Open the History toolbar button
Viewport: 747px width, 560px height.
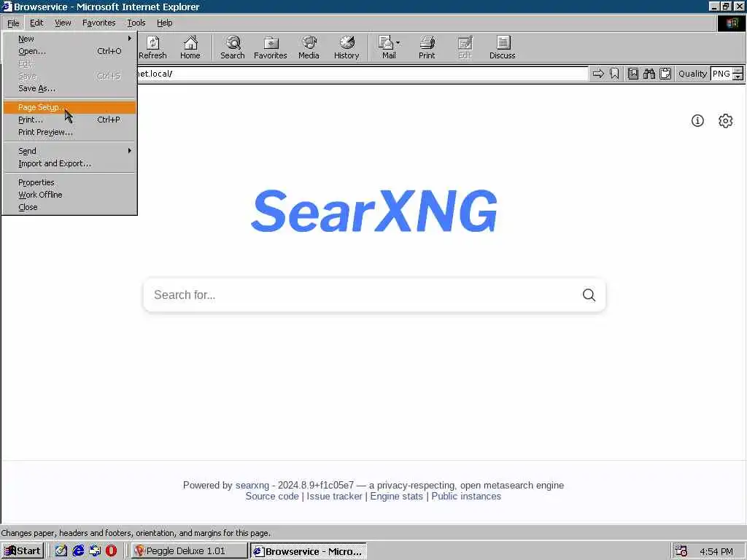point(347,47)
